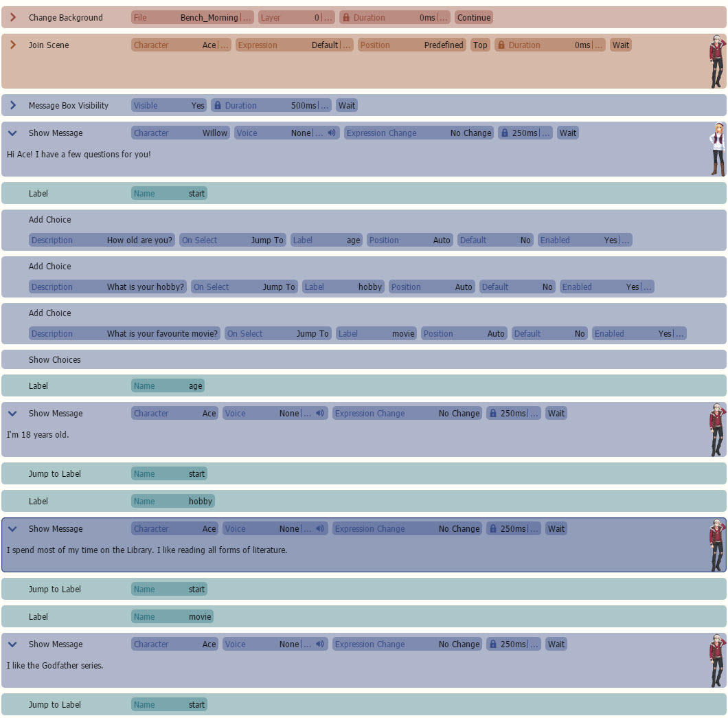728x718 pixels.
Task: Click Continue button in Change Background row
Action: [474, 18]
